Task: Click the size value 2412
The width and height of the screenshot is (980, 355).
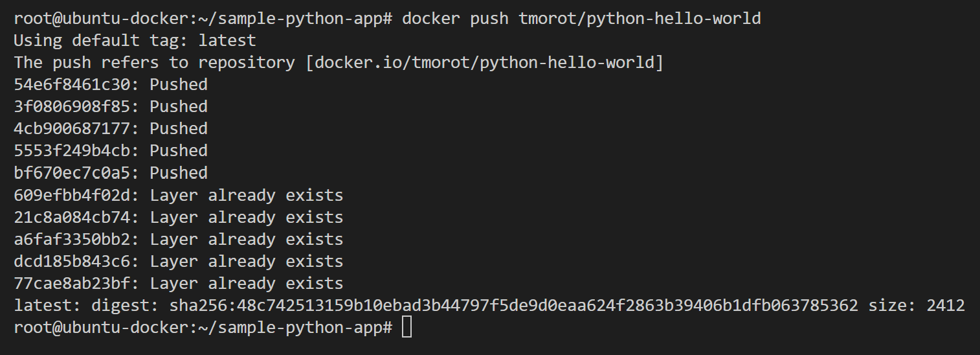Action: (x=946, y=305)
